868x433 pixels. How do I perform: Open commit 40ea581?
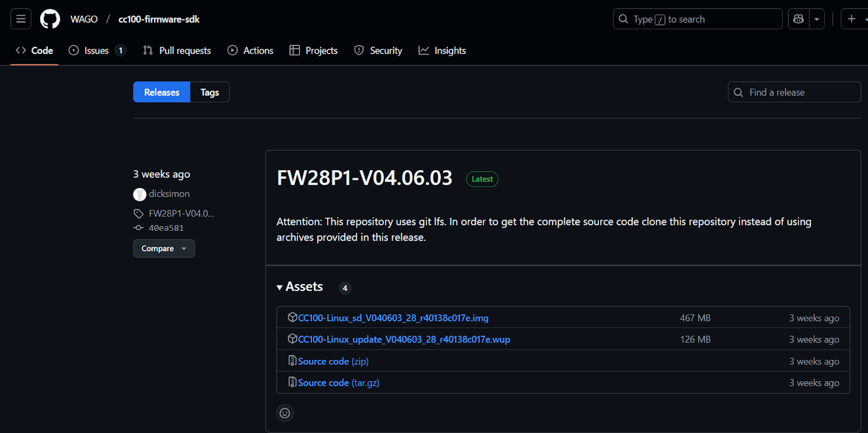166,228
